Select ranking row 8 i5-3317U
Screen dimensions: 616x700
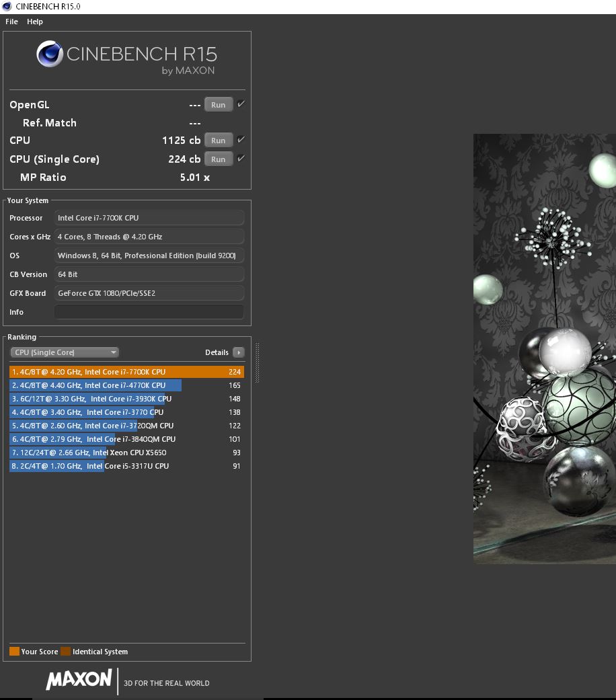[x=127, y=465]
